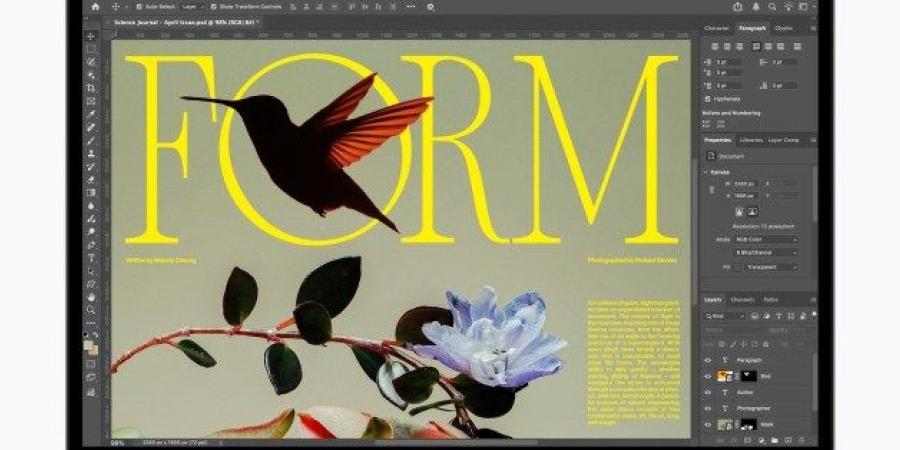Click the Justify All paragraph alignment icon
900x450 pixels.
pyautogui.click(x=797, y=46)
